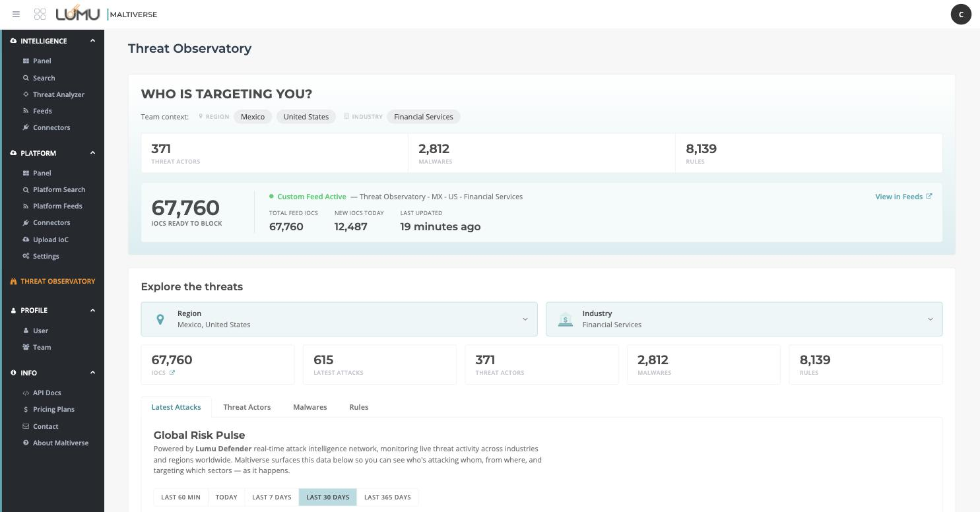This screenshot has height=512, width=980.
Task: Open the About Maltiverse link
Action: coord(61,443)
